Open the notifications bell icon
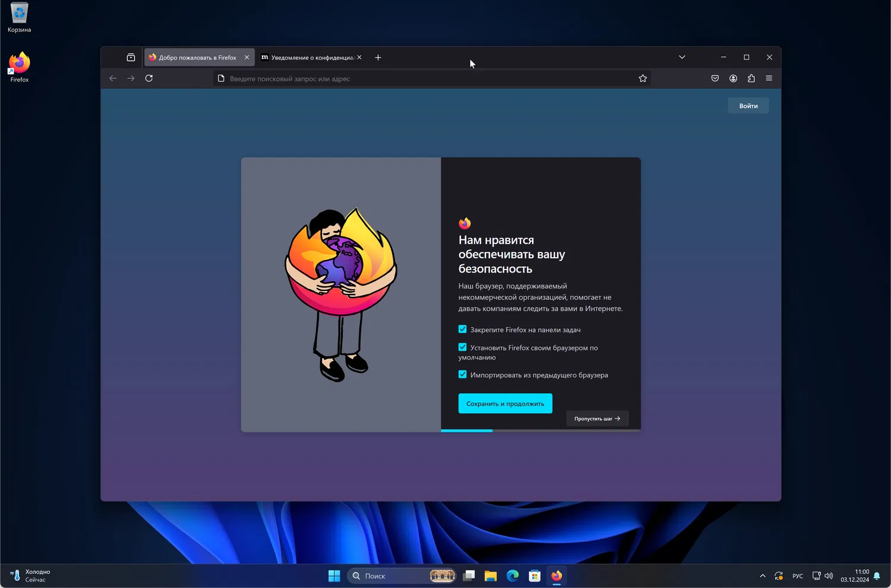The image size is (891, 588). click(877, 576)
